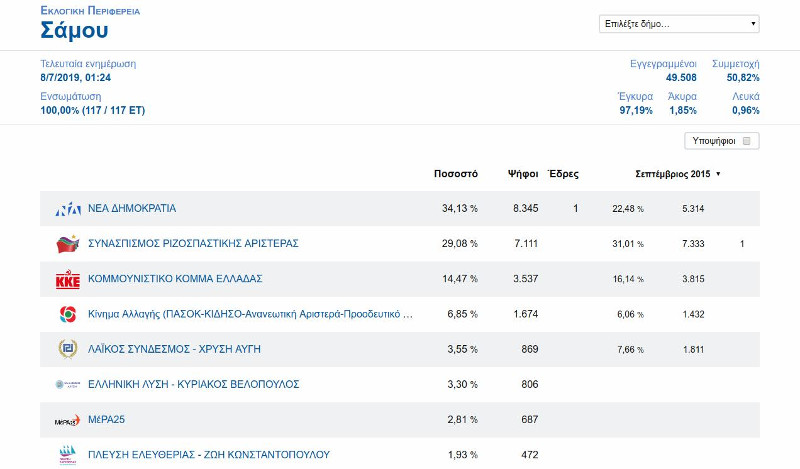
Task: Click Nea Dimokratia's 34,13 % percentage
Action: point(460,208)
